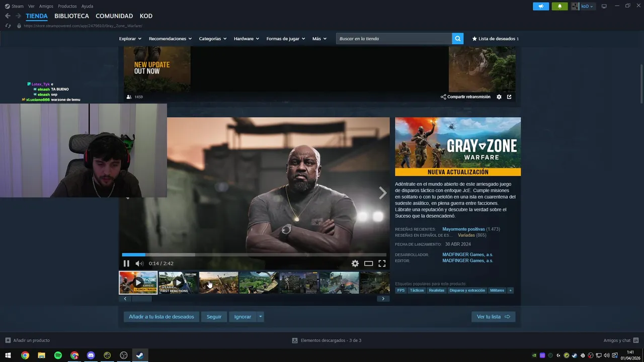This screenshot has width=644, height=362.
Task: Expand more tags with the plus button
Action: (510, 290)
